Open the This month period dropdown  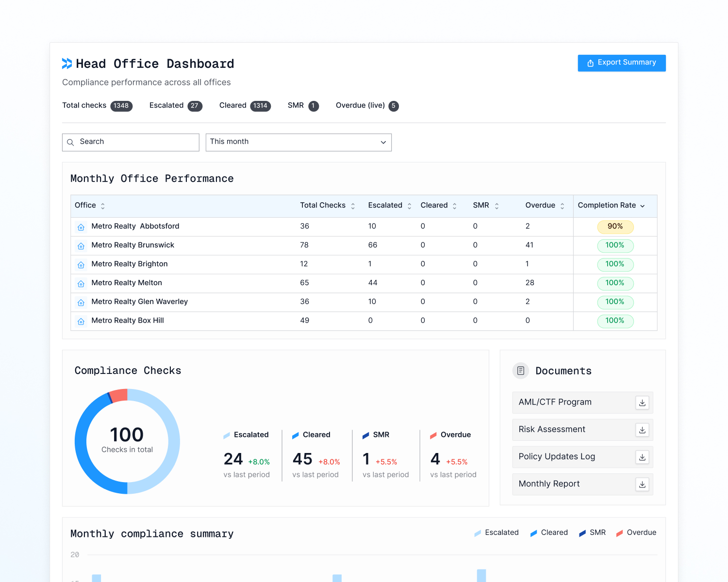298,142
